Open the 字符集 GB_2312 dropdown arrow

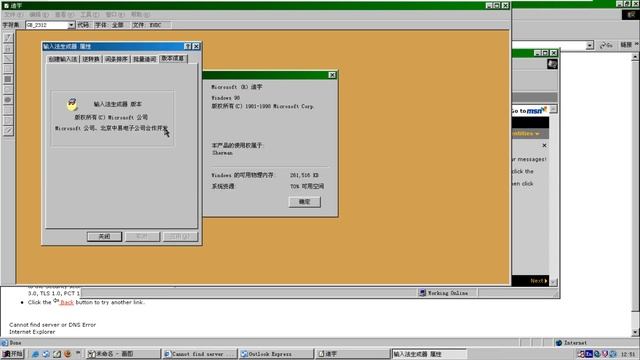coord(71,25)
